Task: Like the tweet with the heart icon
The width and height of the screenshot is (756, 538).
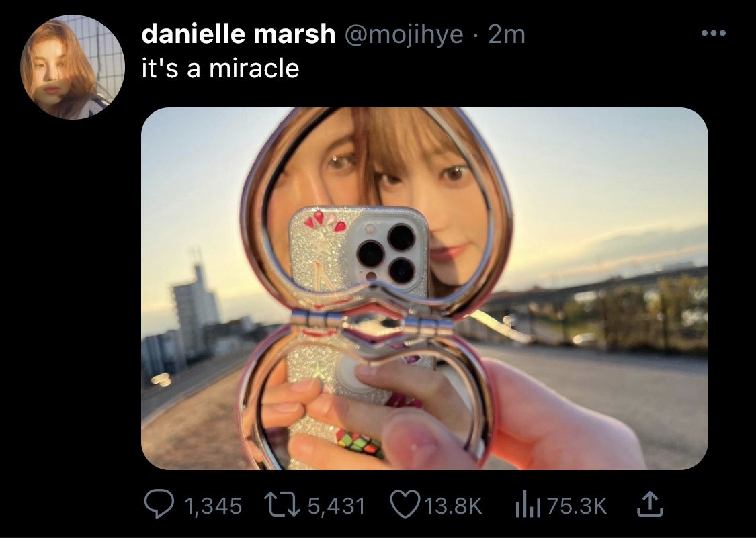Action: [405, 504]
